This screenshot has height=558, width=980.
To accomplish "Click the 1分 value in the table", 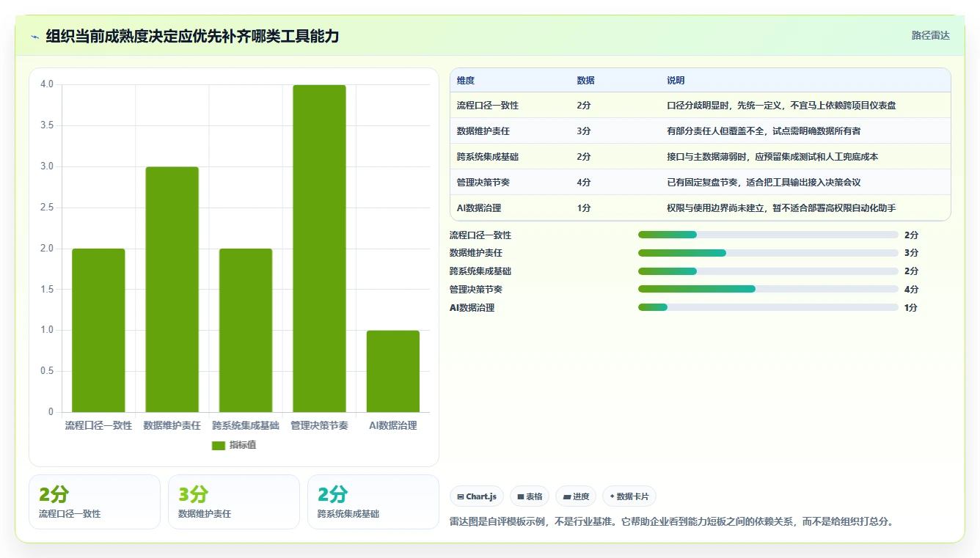I will coord(584,208).
